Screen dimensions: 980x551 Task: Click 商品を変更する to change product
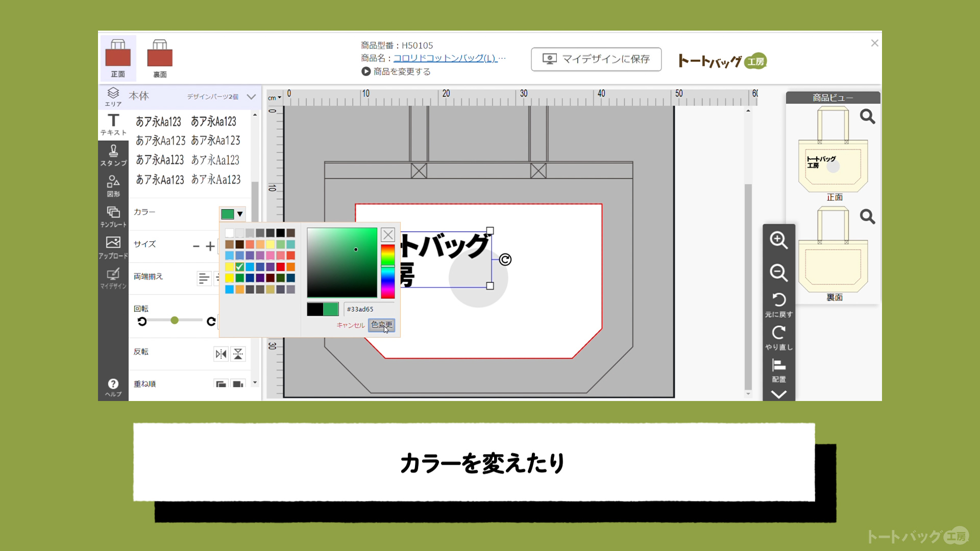coord(396,71)
